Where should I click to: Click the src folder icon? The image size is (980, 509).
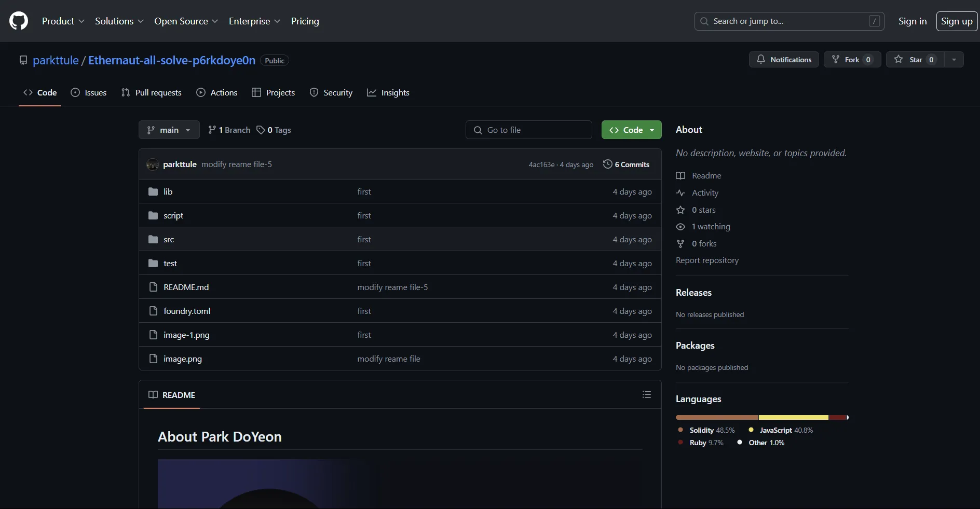153,240
